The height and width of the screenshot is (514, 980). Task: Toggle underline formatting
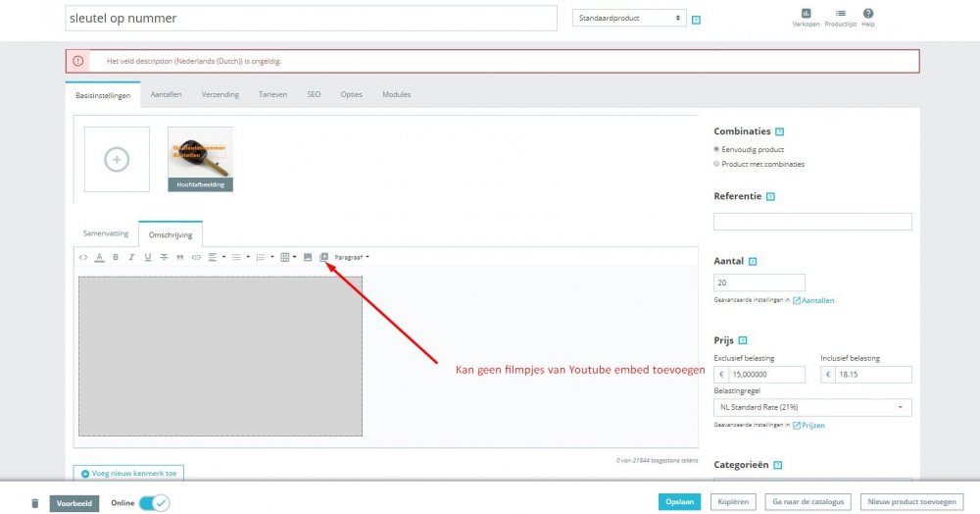tap(148, 257)
